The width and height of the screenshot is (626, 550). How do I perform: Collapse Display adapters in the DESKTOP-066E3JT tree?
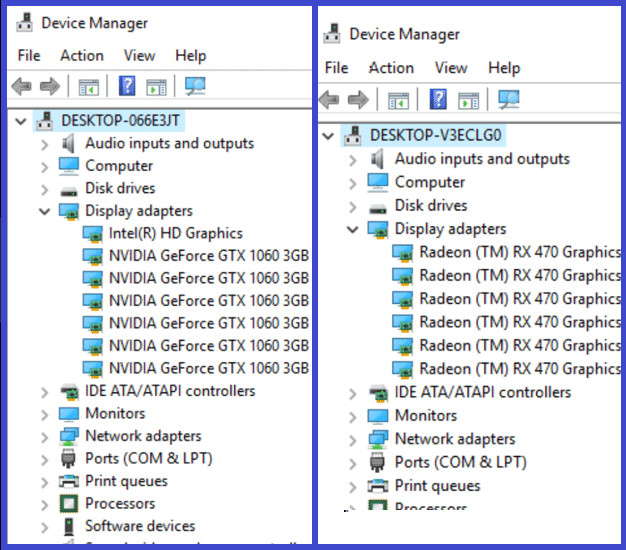[x=44, y=211]
